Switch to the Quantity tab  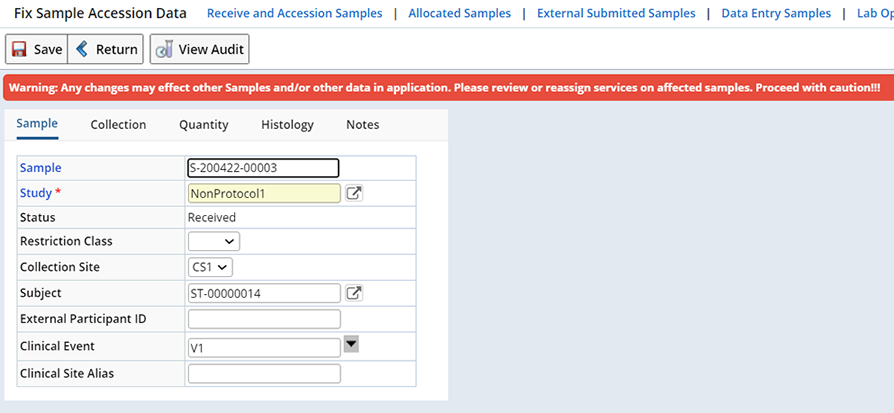point(204,124)
